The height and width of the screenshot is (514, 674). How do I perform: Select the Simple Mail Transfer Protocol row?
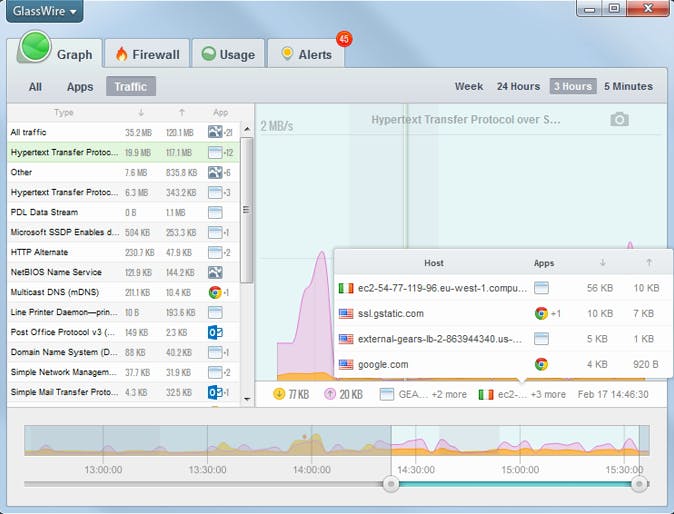123,392
